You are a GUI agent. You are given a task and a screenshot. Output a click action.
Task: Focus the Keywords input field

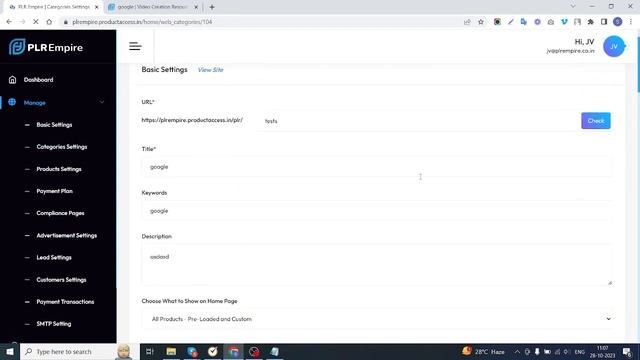point(376,211)
